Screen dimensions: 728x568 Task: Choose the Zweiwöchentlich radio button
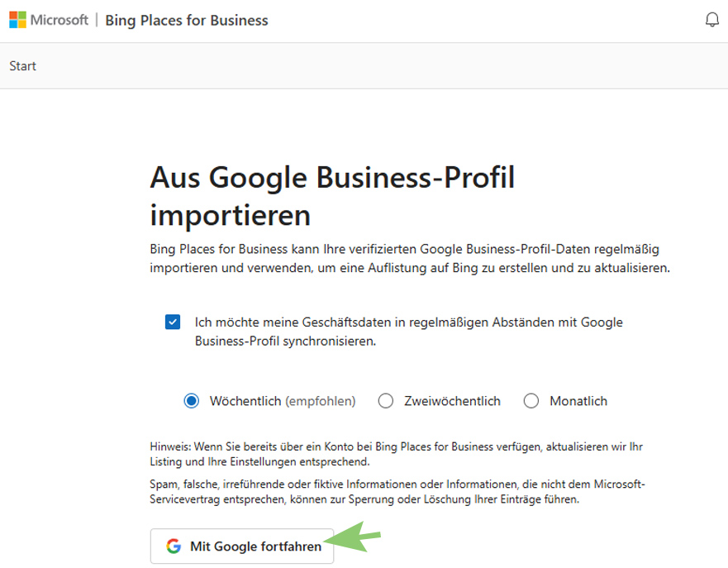click(386, 401)
